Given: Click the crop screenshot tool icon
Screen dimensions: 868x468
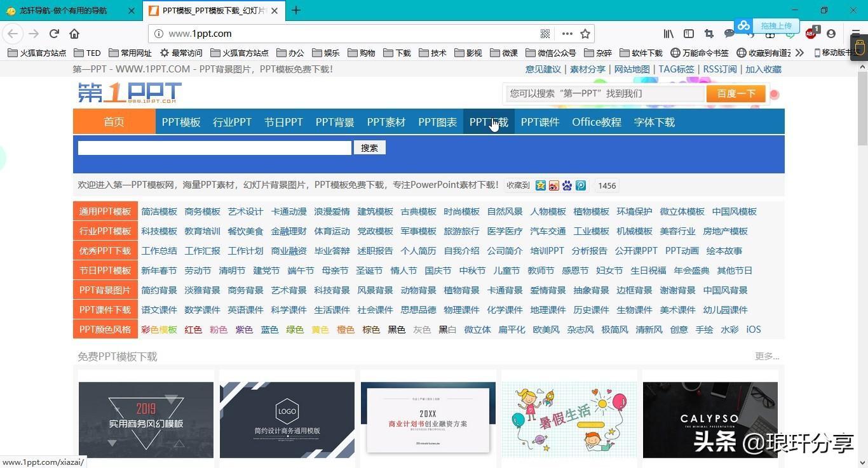Looking at the screenshot, I should [709, 34].
